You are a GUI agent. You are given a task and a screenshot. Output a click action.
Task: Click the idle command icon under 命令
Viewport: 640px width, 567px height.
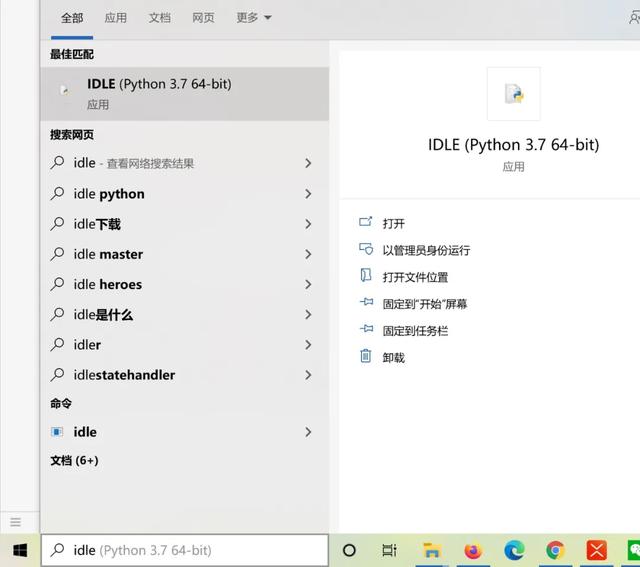[x=57, y=432]
